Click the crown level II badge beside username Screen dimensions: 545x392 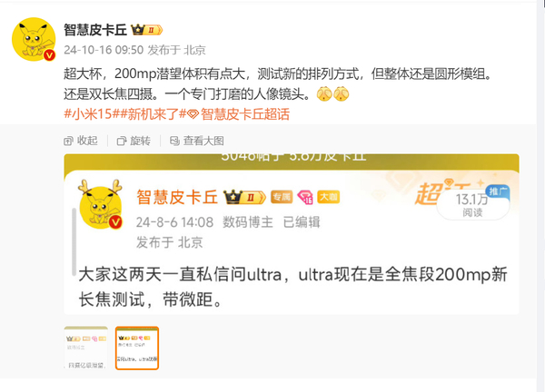point(146,30)
